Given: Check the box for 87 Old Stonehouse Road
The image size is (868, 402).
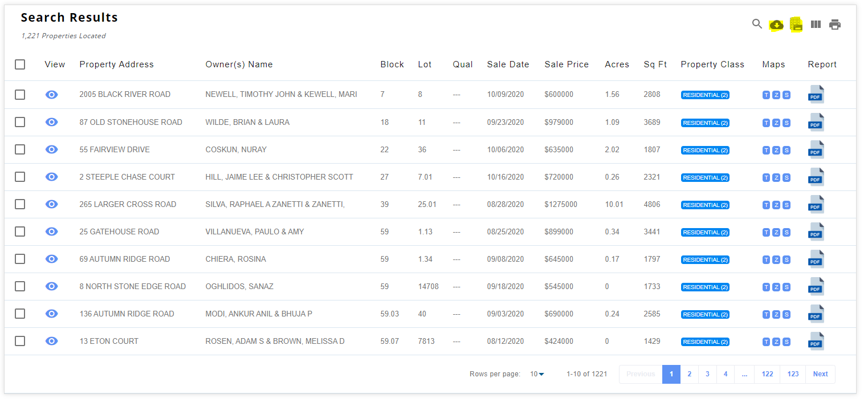Looking at the screenshot, I should pyautogui.click(x=20, y=122).
